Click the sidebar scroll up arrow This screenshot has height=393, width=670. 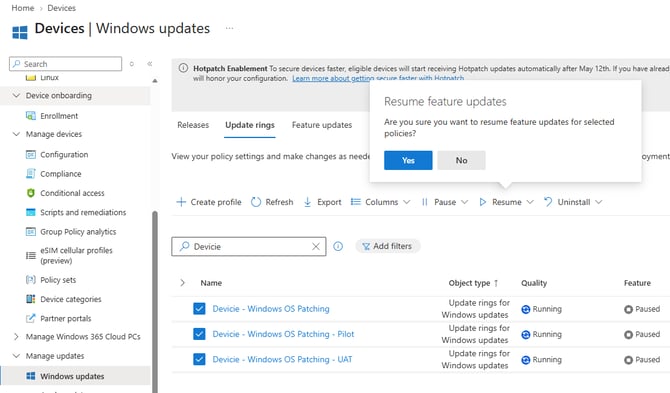tap(155, 80)
